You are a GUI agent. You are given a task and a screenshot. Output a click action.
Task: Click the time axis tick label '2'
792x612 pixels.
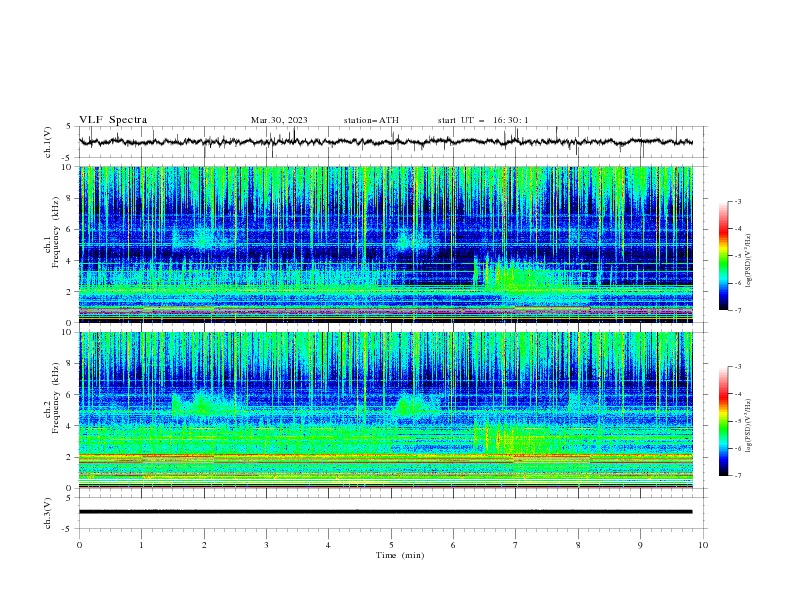coord(204,545)
